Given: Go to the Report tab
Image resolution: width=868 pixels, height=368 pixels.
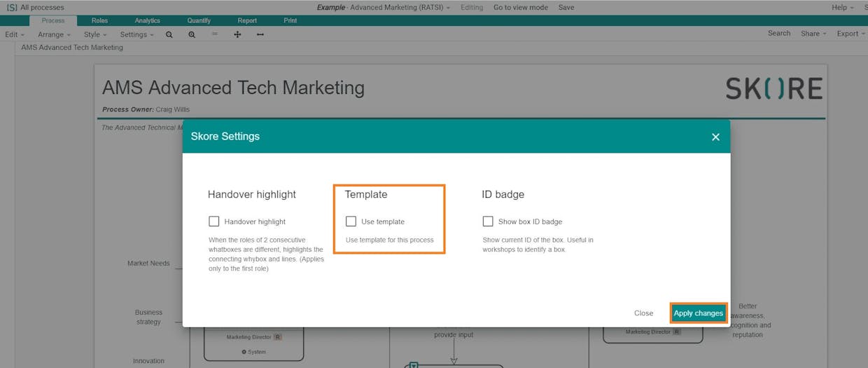Looking at the screenshot, I should pos(247,21).
